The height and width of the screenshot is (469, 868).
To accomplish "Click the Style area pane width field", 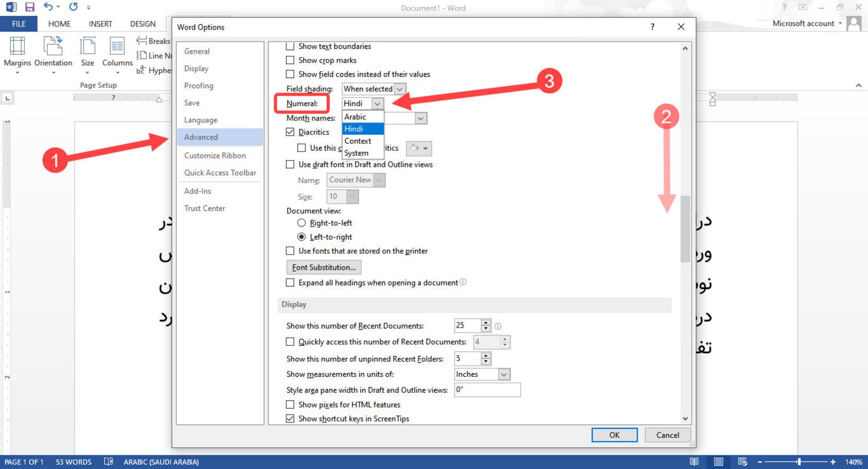I will coord(487,390).
